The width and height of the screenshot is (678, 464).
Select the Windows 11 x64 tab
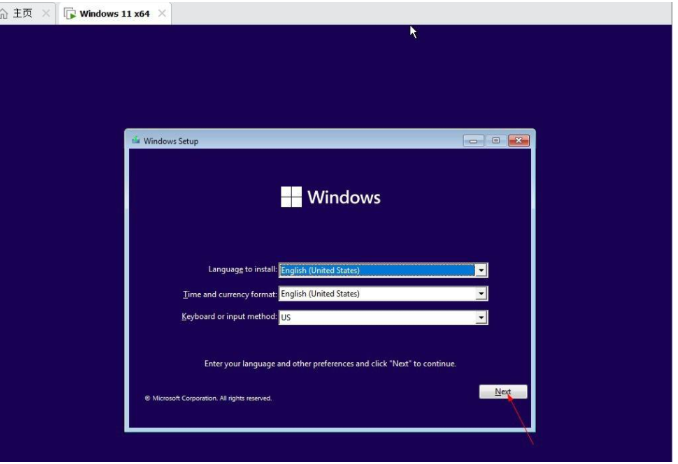coord(114,14)
